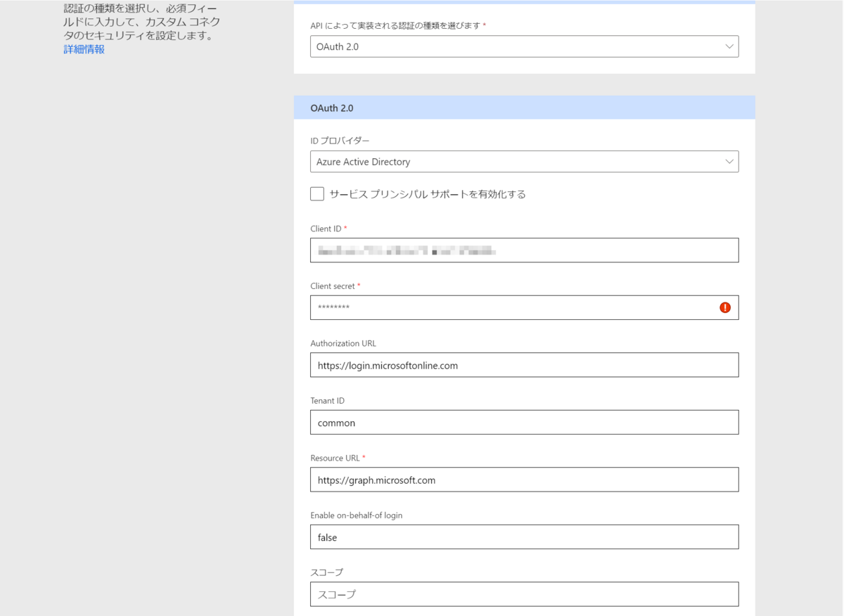Edit the Resource URL field with graph.microsoft.com

[x=525, y=480]
